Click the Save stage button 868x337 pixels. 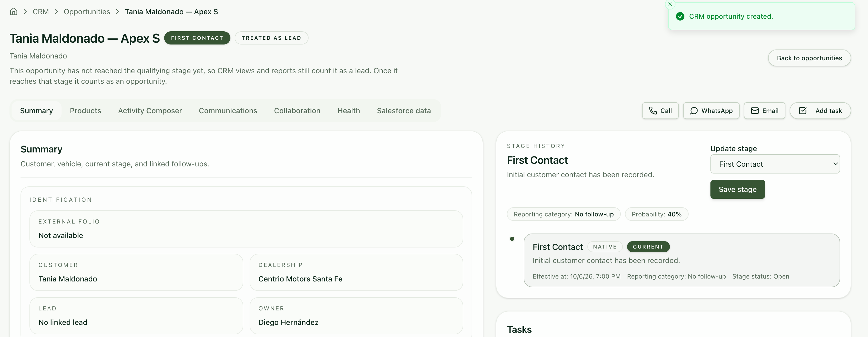[x=737, y=189]
